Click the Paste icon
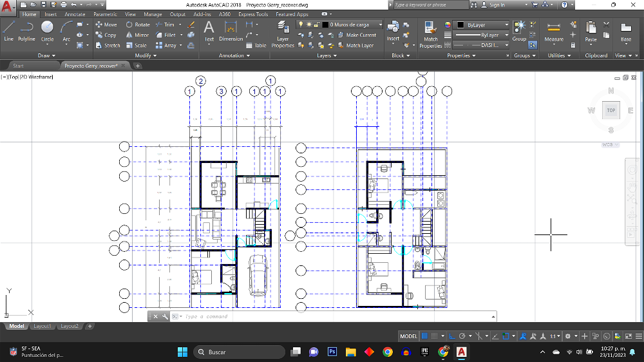Image resolution: width=644 pixels, height=362 pixels. [591, 32]
